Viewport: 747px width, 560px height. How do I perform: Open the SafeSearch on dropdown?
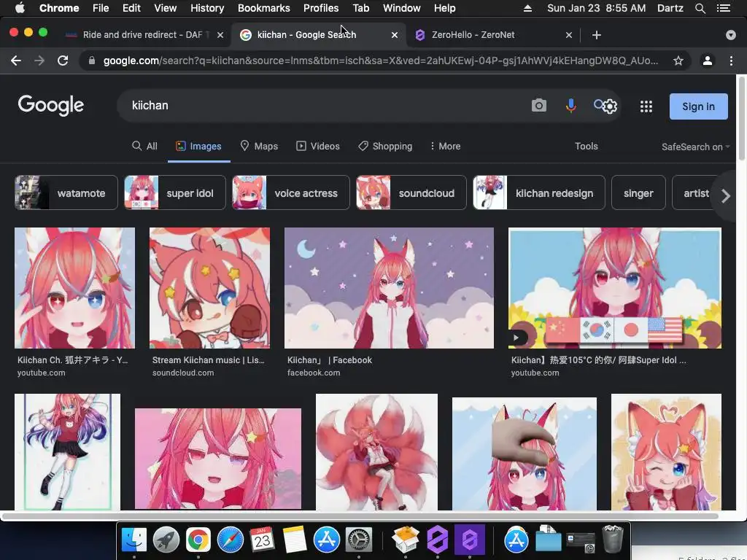695,147
